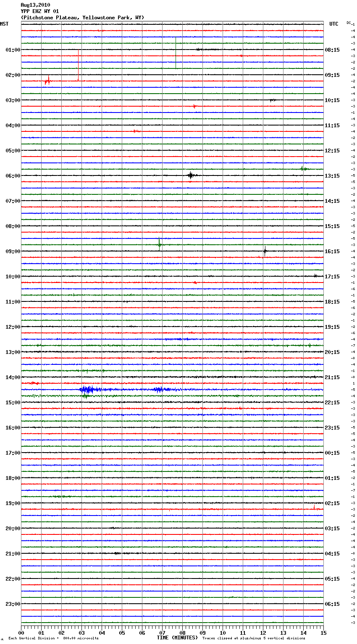The height and width of the screenshot is (644, 357).
Task: Click the 23:15 UTC time label
Action: pyautogui.click(x=332, y=428)
